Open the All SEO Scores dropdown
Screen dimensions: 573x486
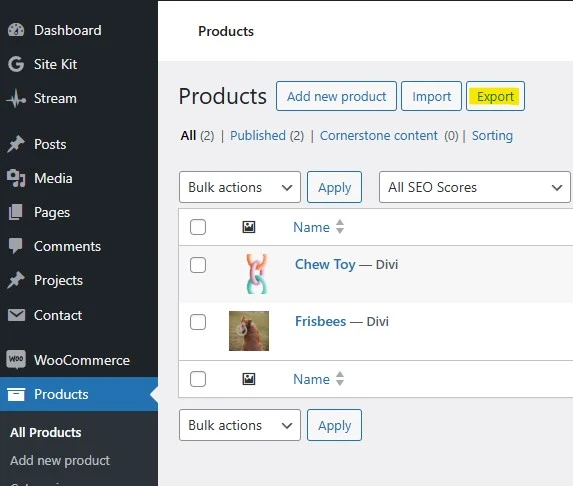475,187
